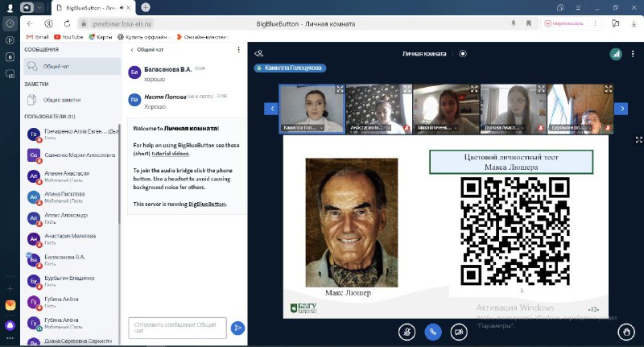Select user Гончаренко Алла Евген...
644x347 pixels.
click(x=72, y=134)
